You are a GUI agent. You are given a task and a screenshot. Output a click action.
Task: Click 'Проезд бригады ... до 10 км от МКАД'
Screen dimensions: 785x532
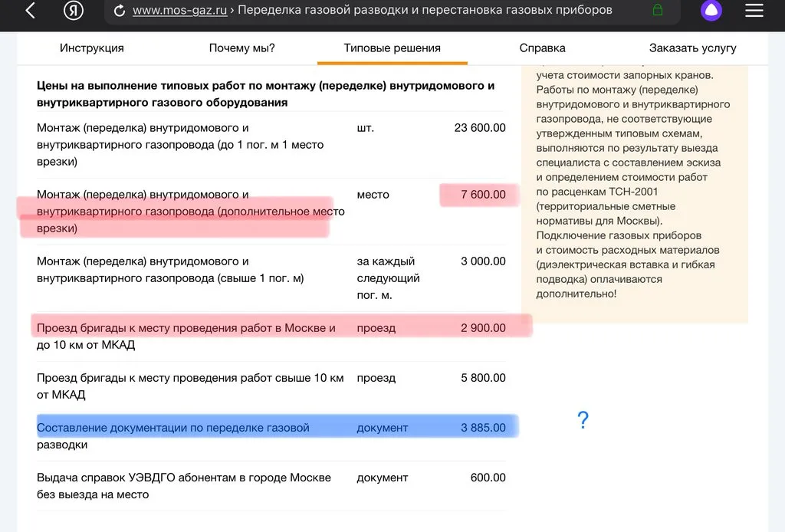[x=186, y=337]
